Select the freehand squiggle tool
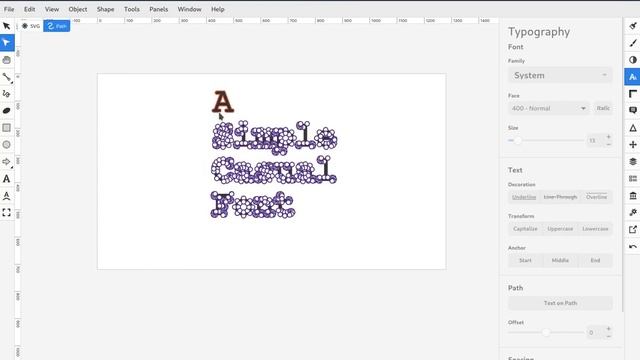The width and height of the screenshot is (640, 360). coord(7,94)
